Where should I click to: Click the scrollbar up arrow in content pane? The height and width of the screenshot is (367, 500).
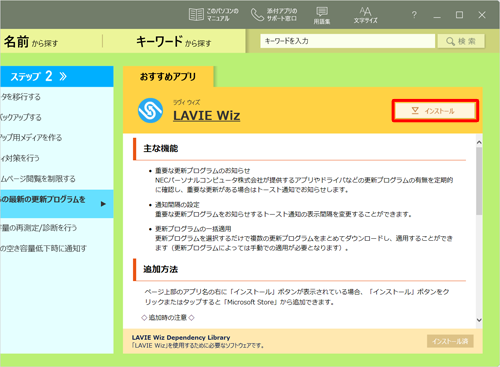(x=479, y=142)
